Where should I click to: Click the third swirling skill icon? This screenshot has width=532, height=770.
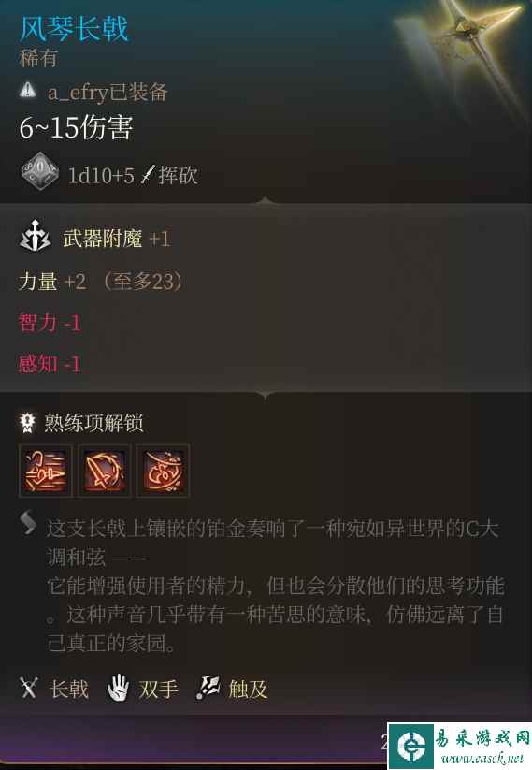[x=163, y=471]
